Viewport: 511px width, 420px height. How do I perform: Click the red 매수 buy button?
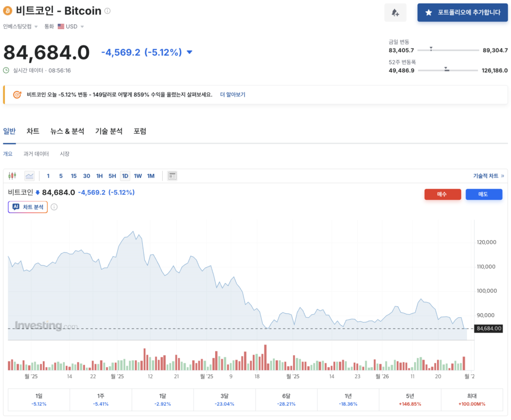point(442,194)
